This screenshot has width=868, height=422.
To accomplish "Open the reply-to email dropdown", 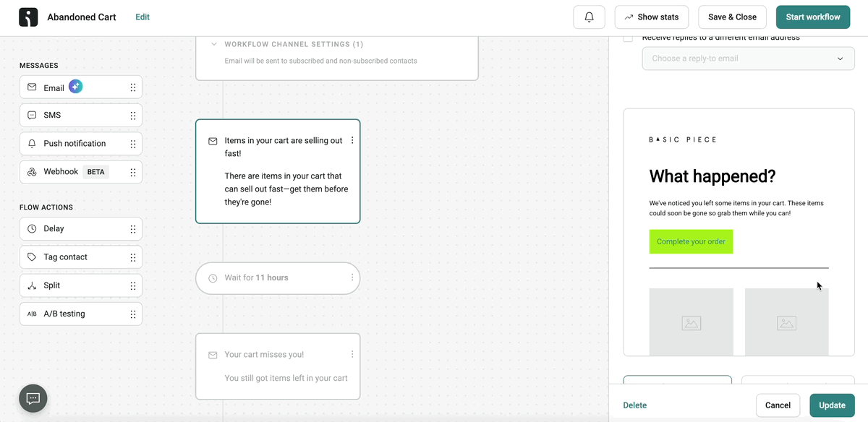I will tap(748, 59).
